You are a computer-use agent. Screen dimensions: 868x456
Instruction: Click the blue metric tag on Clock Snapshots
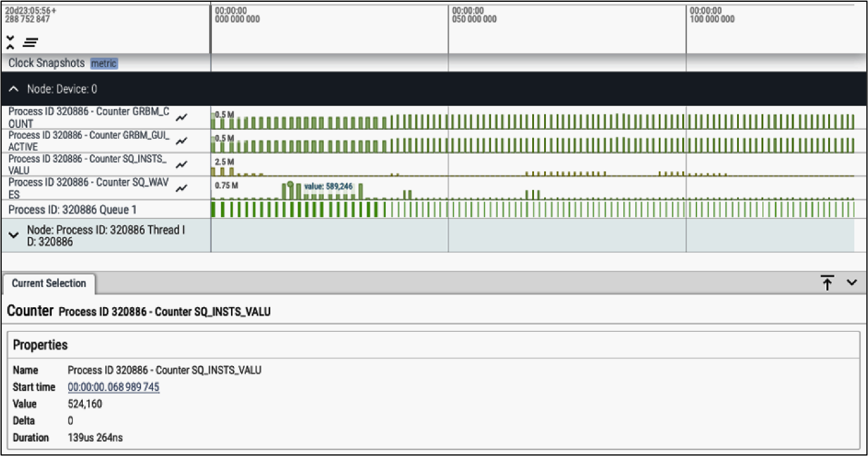(x=104, y=63)
